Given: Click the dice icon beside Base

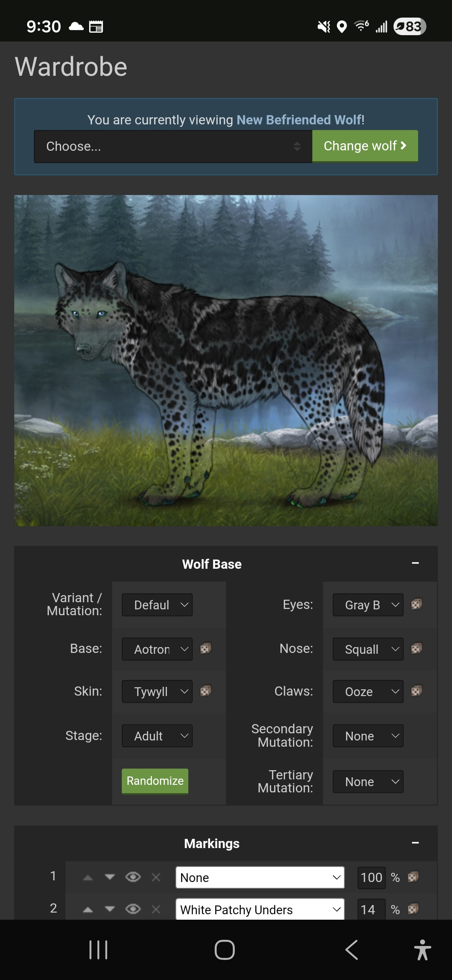Looking at the screenshot, I should (x=205, y=649).
